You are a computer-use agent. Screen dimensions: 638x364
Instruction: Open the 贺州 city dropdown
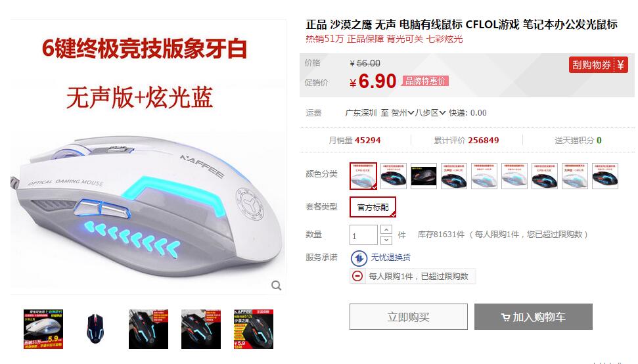403,112
